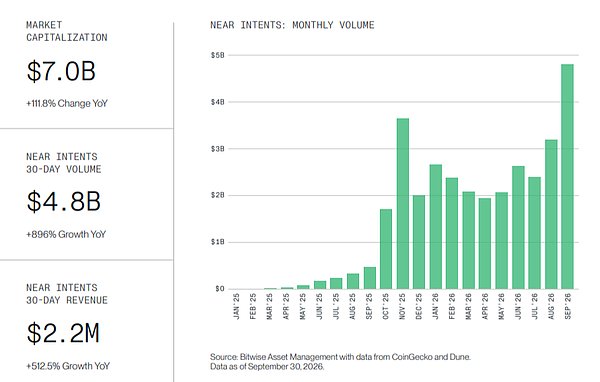600x382 pixels.
Task: Click the Near Intents: Monthly Volume title
Action: pyautogui.click(x=292, y=25)
